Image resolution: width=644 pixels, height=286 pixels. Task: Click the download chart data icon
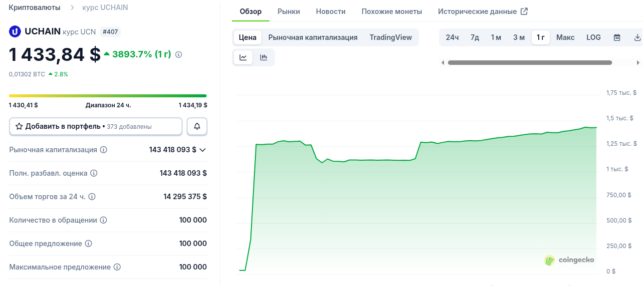[x=637, y=37]
